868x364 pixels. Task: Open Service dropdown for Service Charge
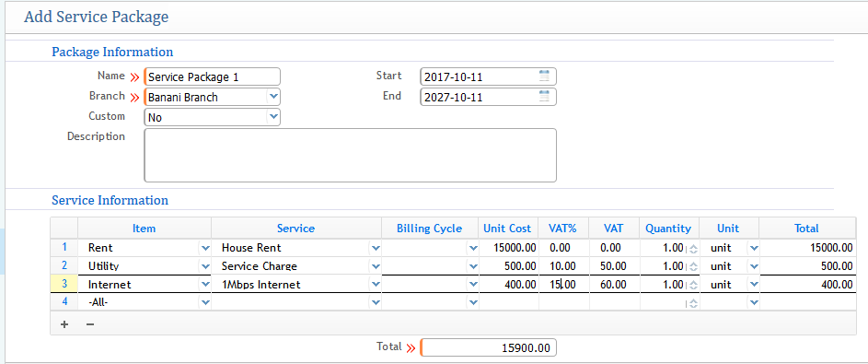click(x=376, y=266)
